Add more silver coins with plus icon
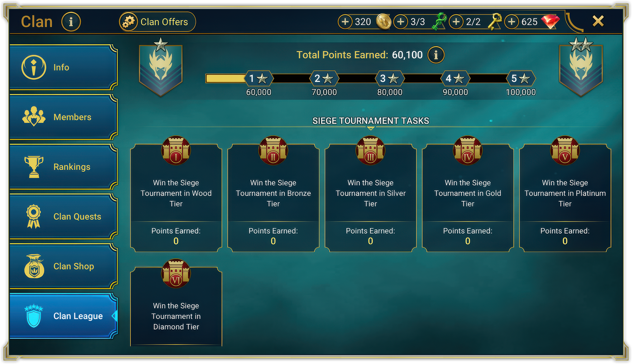Screen dimensions: 632x364 point(345,22)
